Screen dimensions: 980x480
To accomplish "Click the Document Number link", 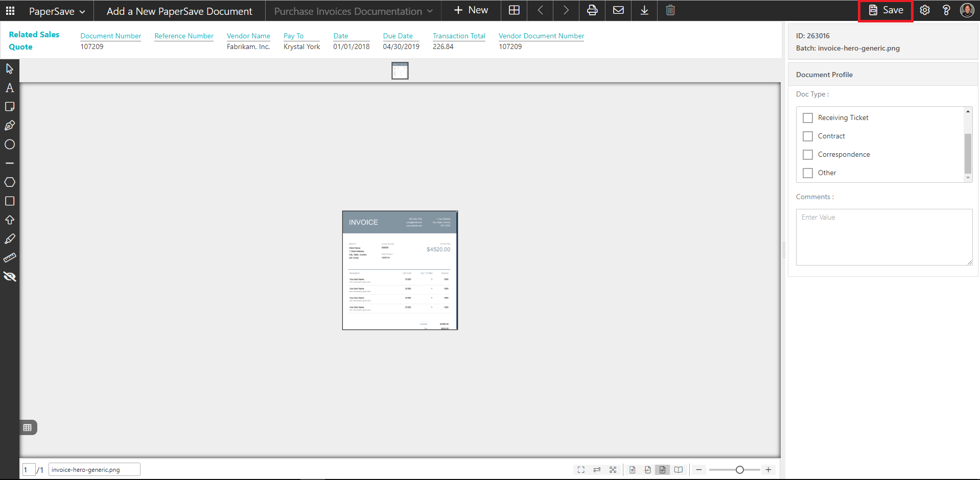I will tap(111, 36).
